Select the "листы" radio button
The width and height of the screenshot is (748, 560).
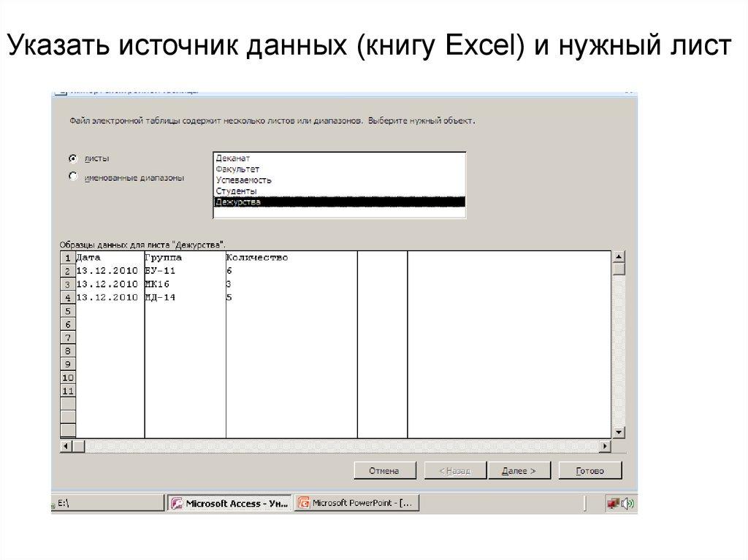pos(73,158)
